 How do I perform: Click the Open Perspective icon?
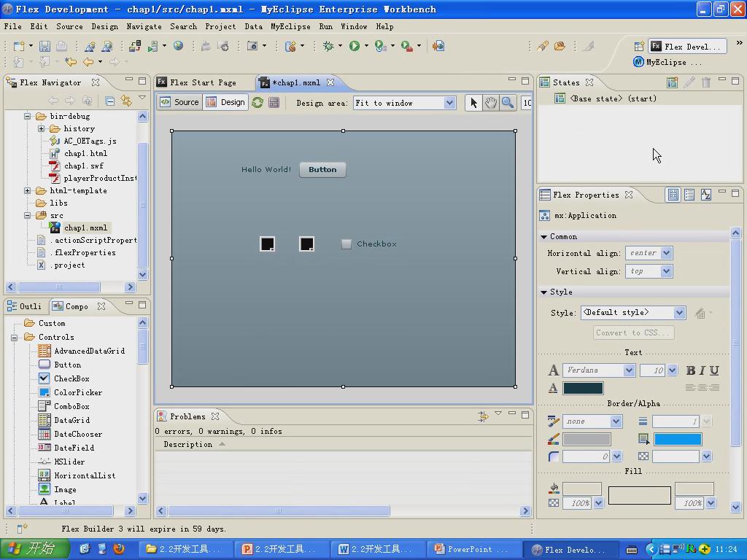pos(639,46)
